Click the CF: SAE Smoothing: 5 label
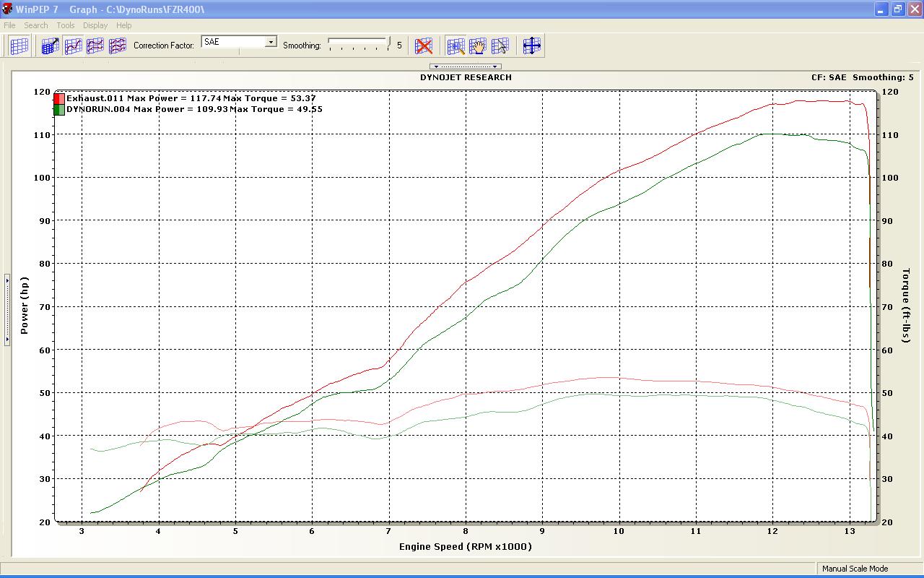Screen dimensions: 924x578 click(x=863, y=77)
